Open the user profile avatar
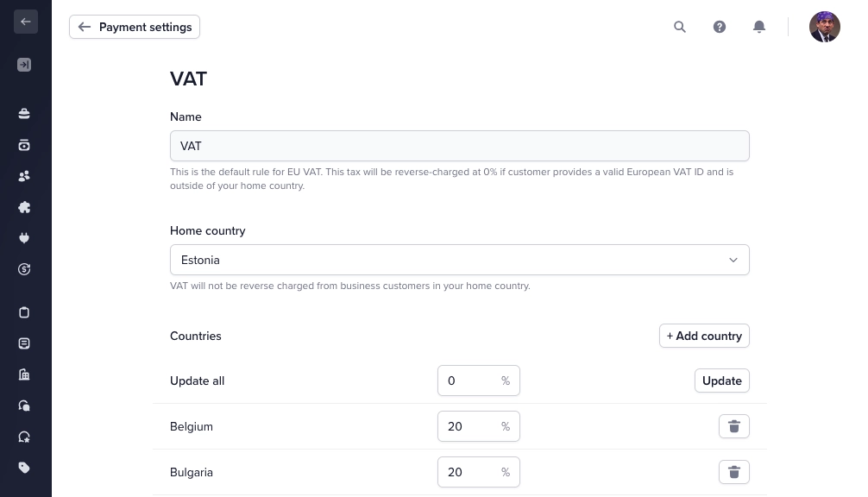The width and height of the screenshot is (868, 497). (x=824, y=27)
